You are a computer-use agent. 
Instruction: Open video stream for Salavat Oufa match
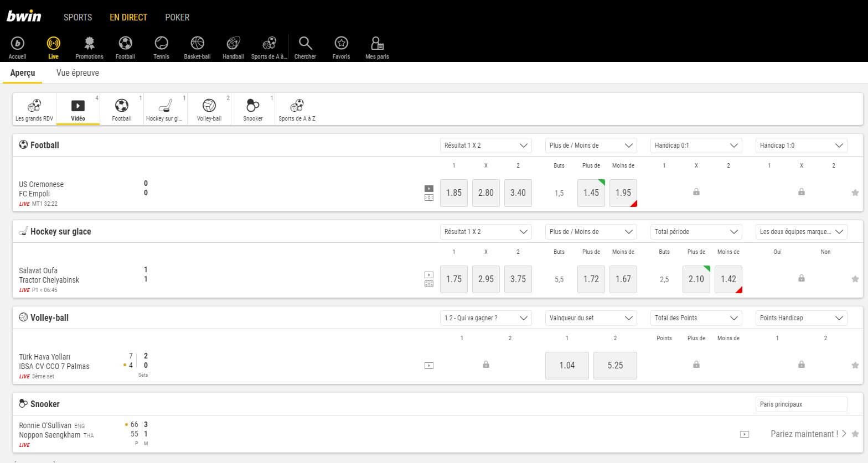(x=429, y=275)
